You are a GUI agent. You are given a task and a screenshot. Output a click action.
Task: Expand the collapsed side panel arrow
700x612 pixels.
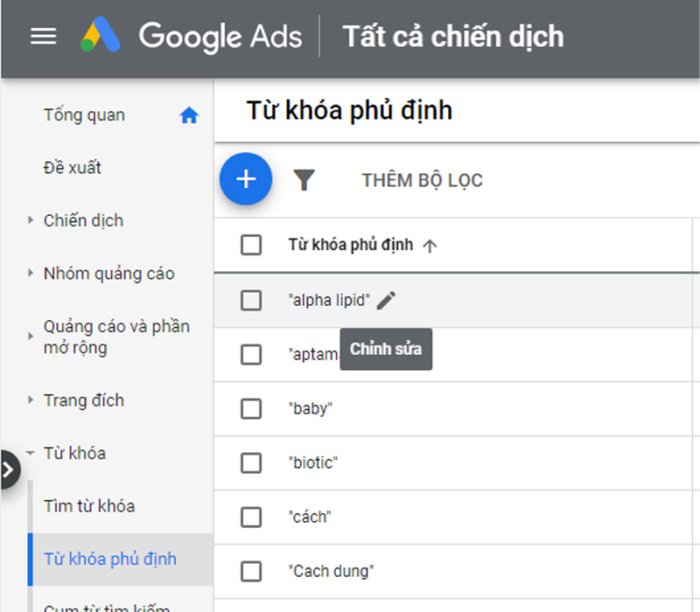click(x=8, y=470)
